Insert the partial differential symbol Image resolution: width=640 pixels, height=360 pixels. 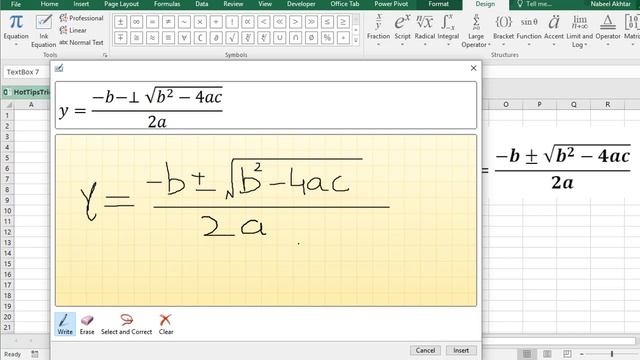[216, 38]
